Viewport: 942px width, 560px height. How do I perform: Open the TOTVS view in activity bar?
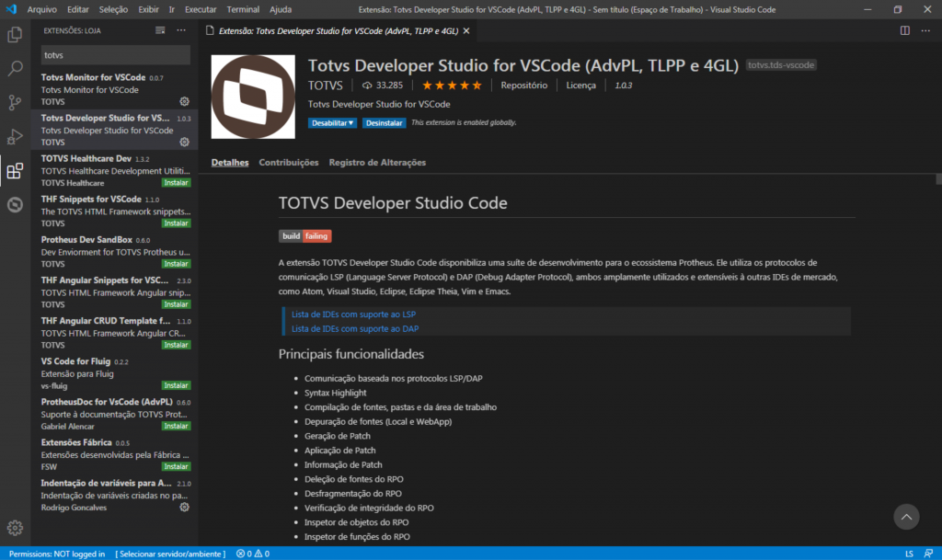click(15, 205)
